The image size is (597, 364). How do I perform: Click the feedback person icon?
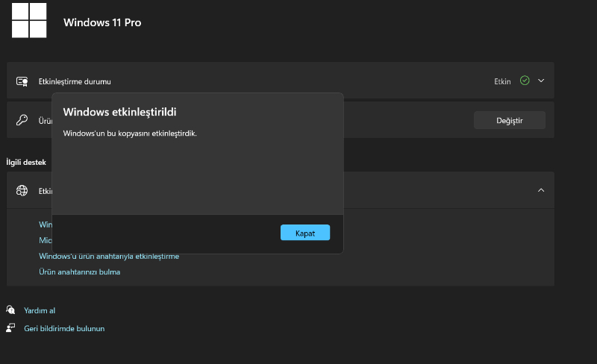pyautogui.click(x=10, y=328)
